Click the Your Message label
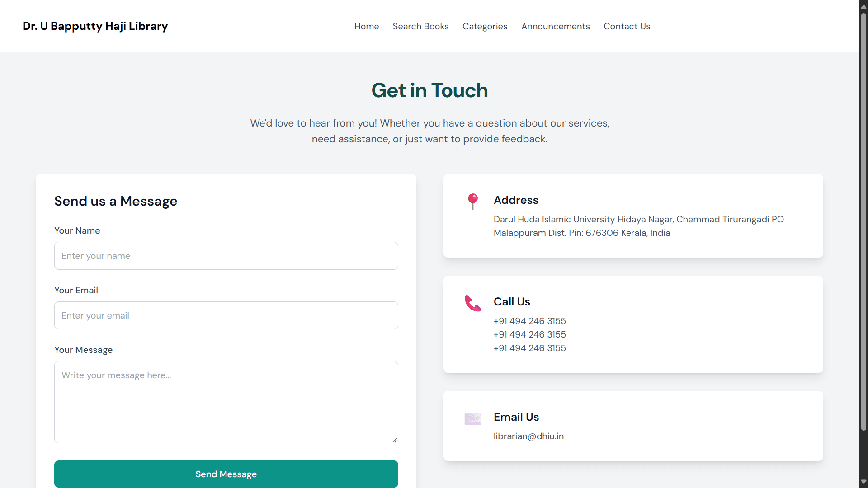Viewport: 868px width, 488px height. tap(83, 350)
